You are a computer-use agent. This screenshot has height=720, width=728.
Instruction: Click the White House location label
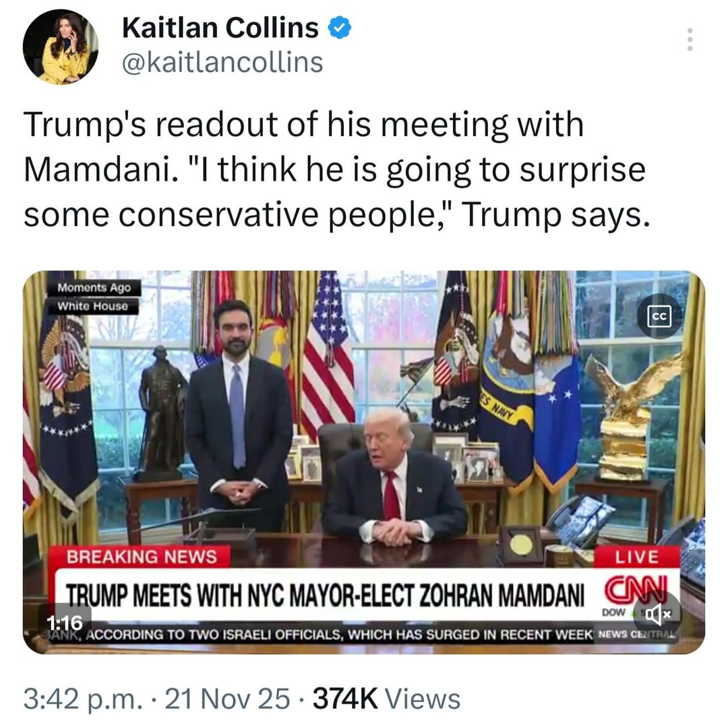[92, 306]
